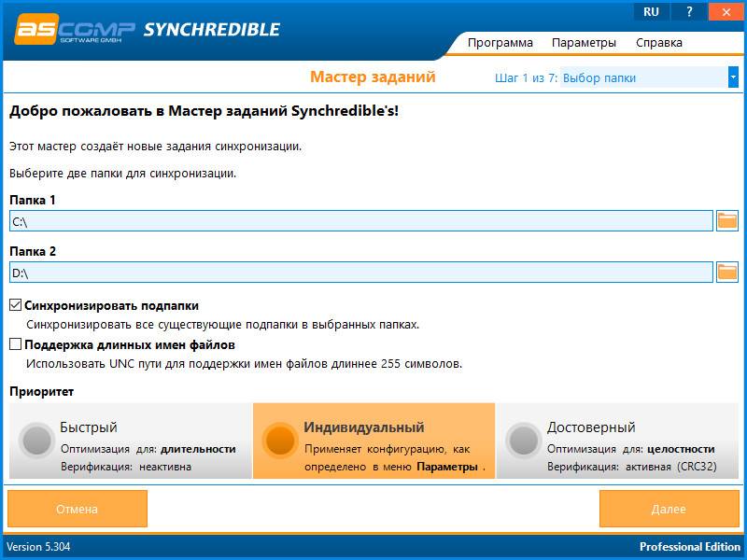Select the Индивидуальный priority radio button

pos(280,441)
